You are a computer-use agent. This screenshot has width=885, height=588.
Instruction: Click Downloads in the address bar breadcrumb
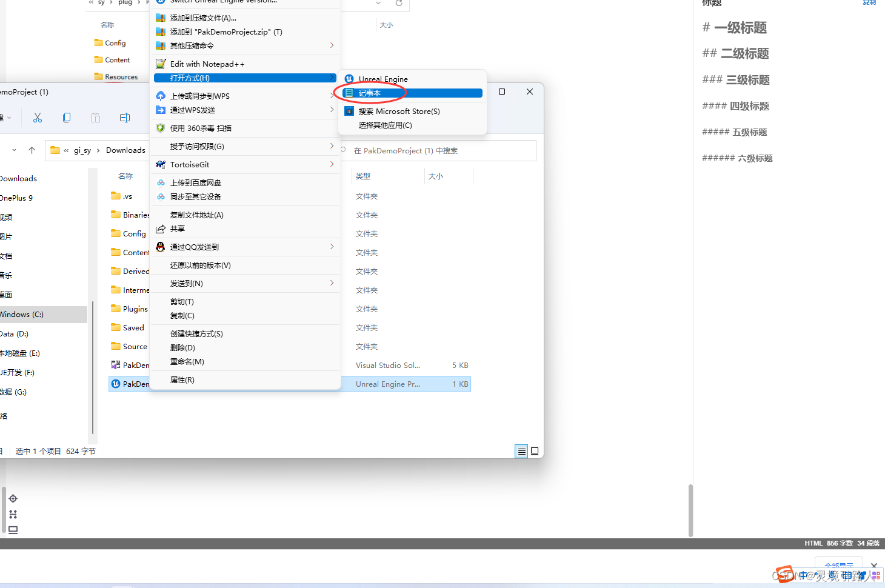(x=125, y=150)
